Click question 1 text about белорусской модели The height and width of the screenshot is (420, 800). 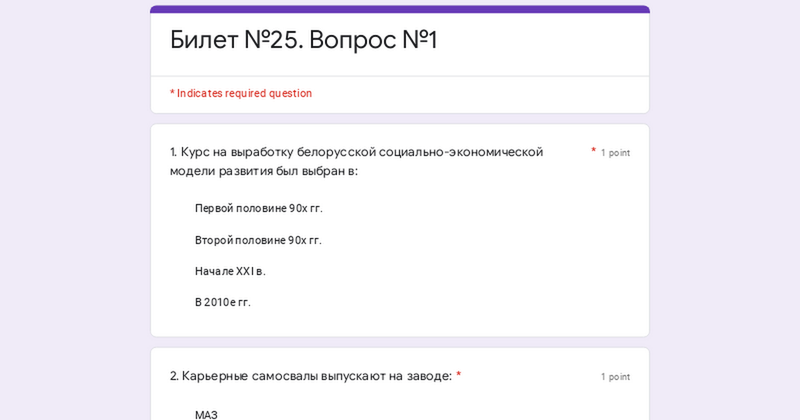coord(356,161)
